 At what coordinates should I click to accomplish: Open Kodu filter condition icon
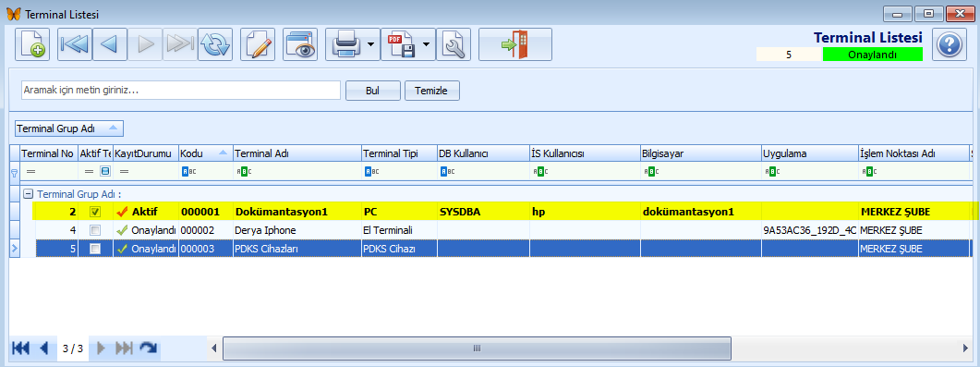point(188,171)
